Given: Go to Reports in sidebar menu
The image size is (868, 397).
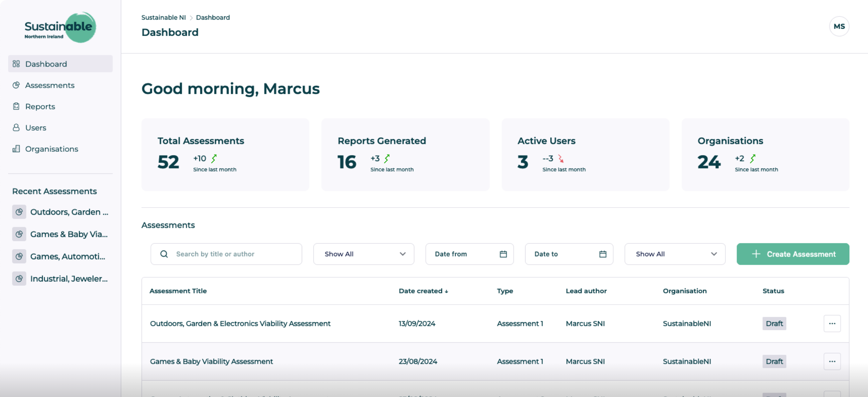Looking at the screenshot, I should (40, 106).
